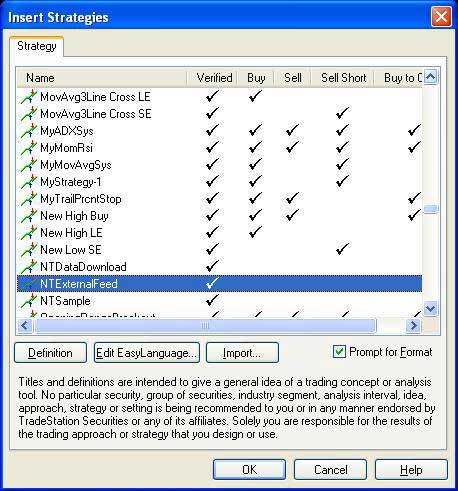The image size is (458, 491).
Task: Toggle the Prompt for Format checkbox
Action: 339,352
